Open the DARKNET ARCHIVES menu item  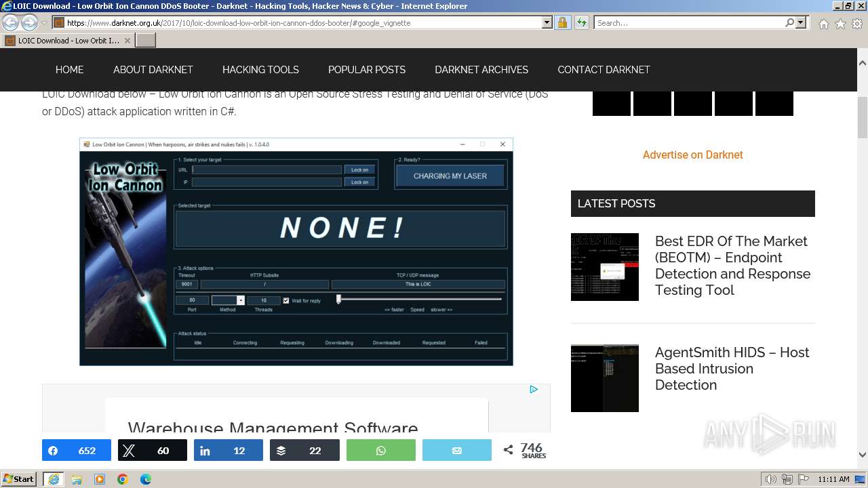point(481,69)
